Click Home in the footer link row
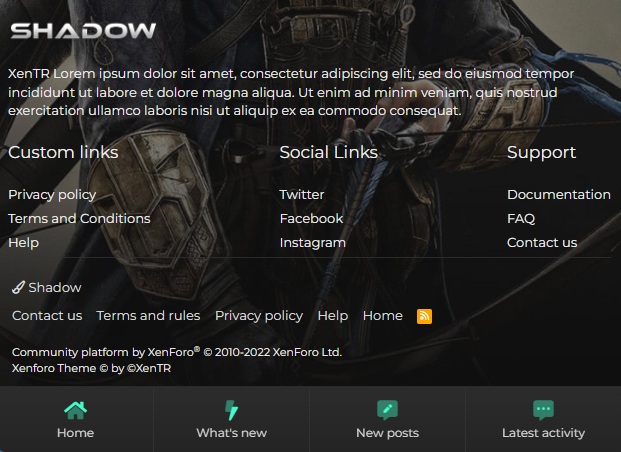Viewport: 621px width, 452px height. pyautogui.click(x=382, y=315)
